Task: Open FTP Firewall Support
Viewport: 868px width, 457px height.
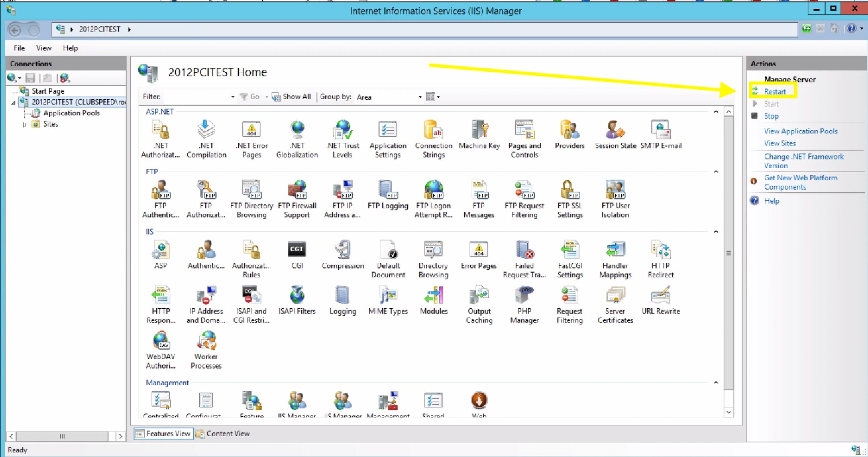Action: pyautogui.click(x=297, y=199)
